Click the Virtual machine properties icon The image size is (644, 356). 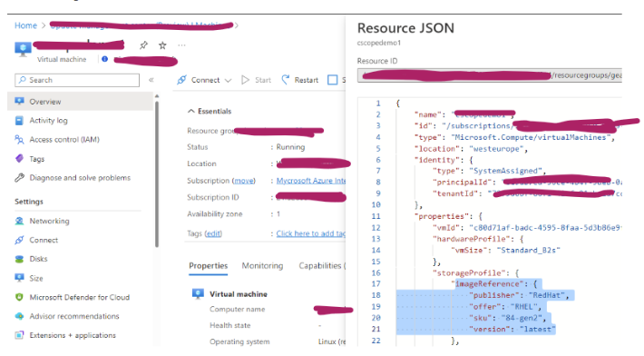click(x=198, y=293)
